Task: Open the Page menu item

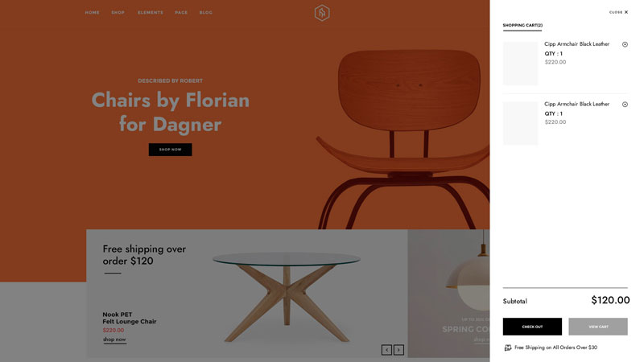Action: tap(181, 12)
